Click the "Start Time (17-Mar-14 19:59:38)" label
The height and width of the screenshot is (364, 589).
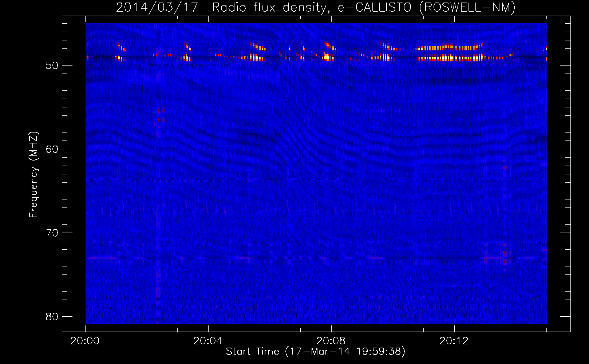click(316, 352)
